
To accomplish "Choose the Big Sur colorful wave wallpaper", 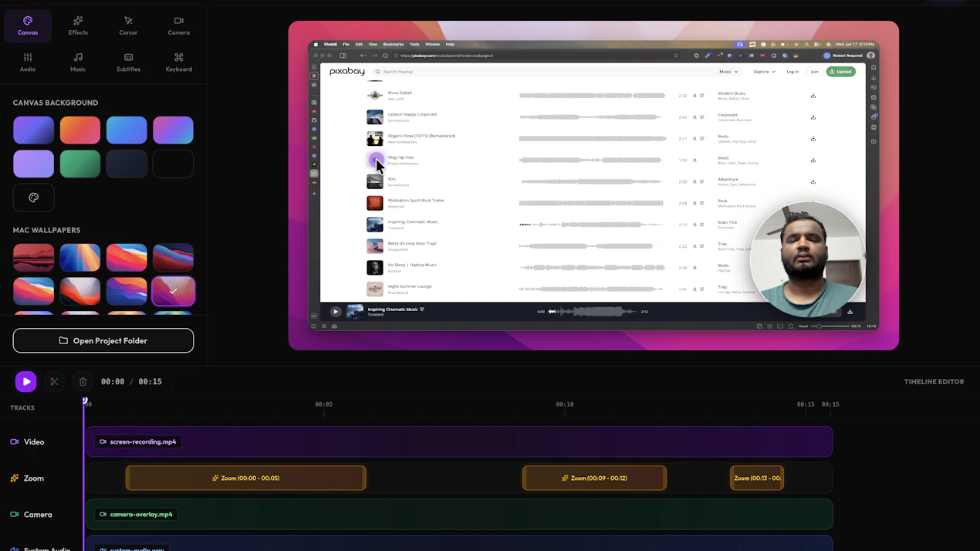I will pyautogui.click(x=127, y=258).
